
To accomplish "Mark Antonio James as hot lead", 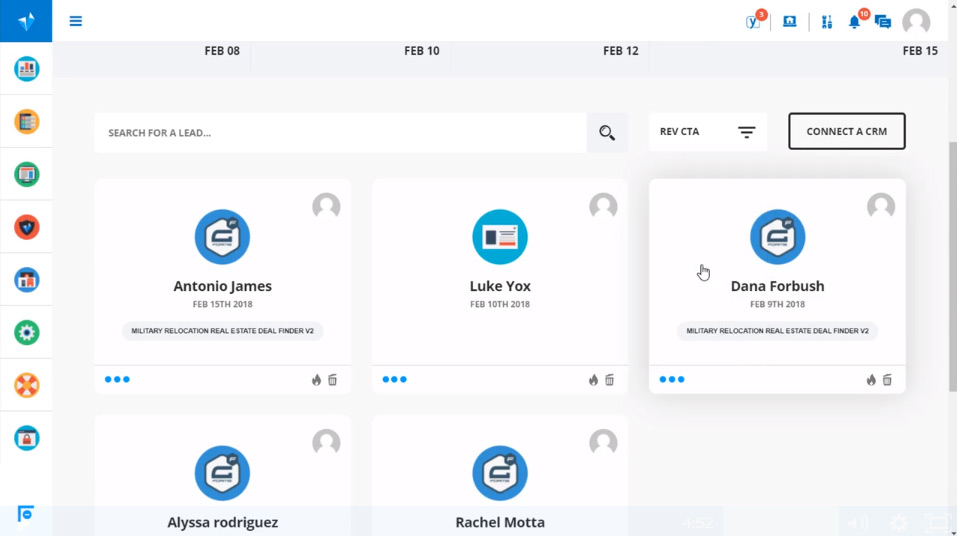I will pyautogui.click(x=316, y=380).
